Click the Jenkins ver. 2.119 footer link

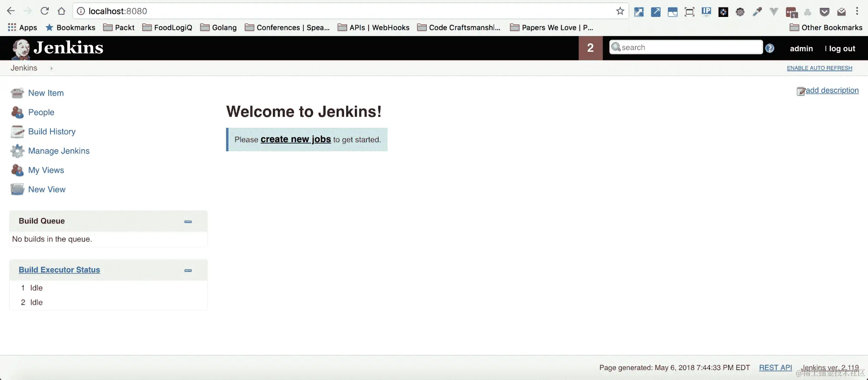[830, 368]
